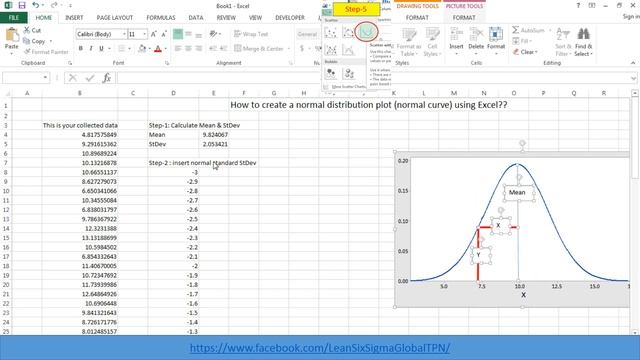Click the Fill Color paint bucket
This screenshot has height=360, width=640.
click(142, 49)
